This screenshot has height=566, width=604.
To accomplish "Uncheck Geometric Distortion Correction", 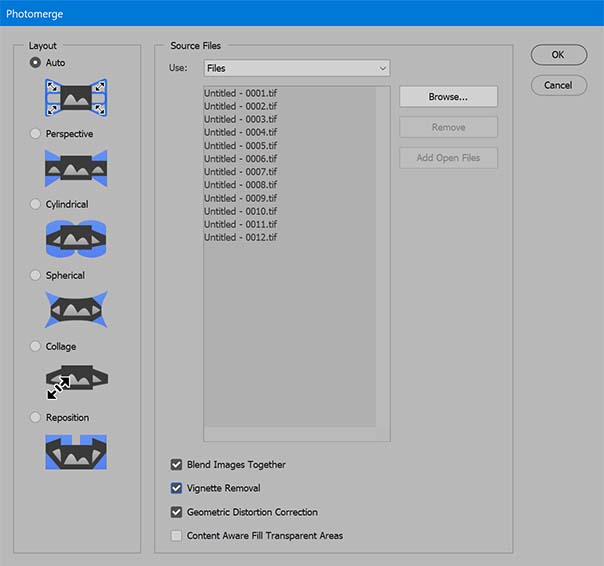I will click(x=177, y=513).
